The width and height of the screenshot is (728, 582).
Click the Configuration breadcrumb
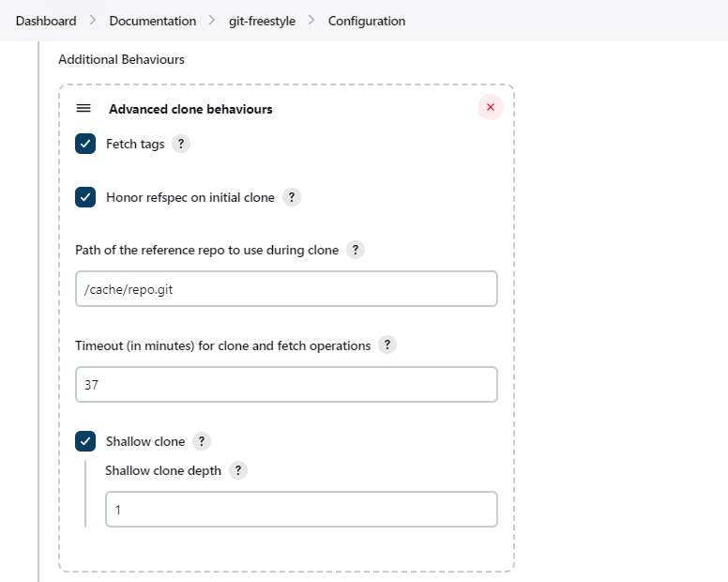pos(367,21)
